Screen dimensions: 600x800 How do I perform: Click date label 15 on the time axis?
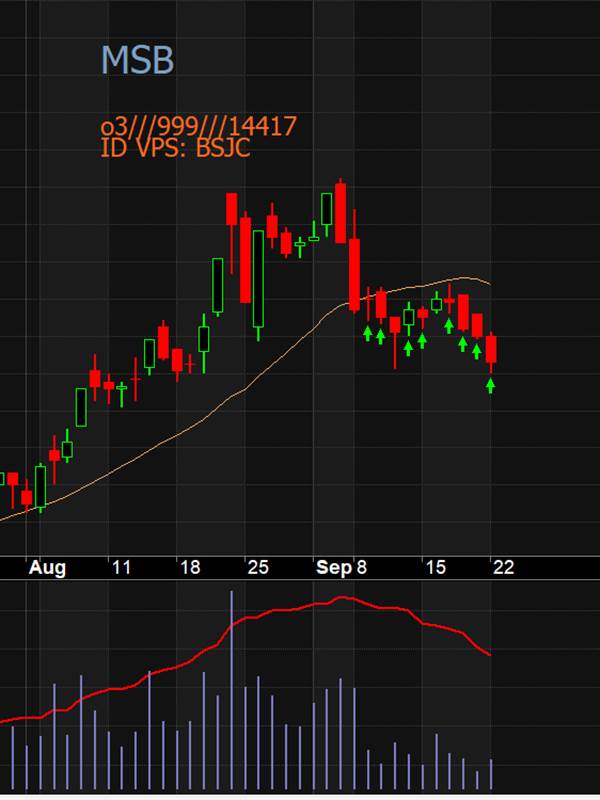(435, 568)
